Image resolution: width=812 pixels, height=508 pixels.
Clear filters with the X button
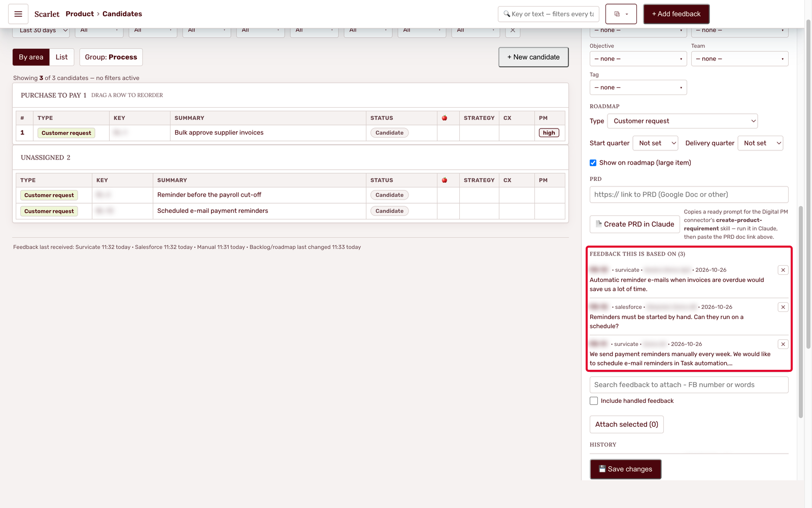click(x=513, y=30)
